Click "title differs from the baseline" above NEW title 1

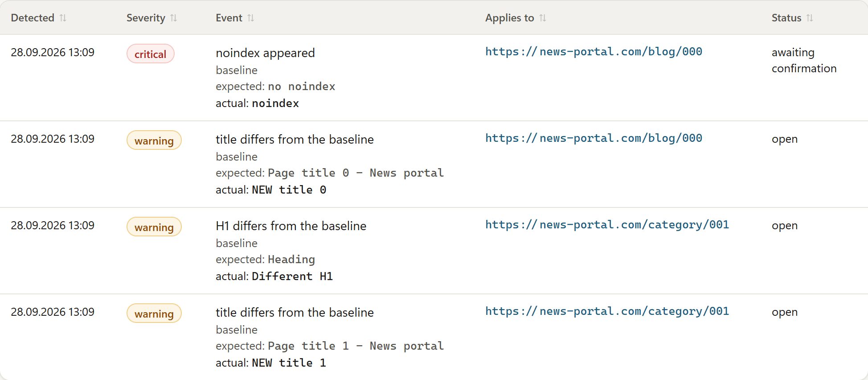tap(295, 313)
